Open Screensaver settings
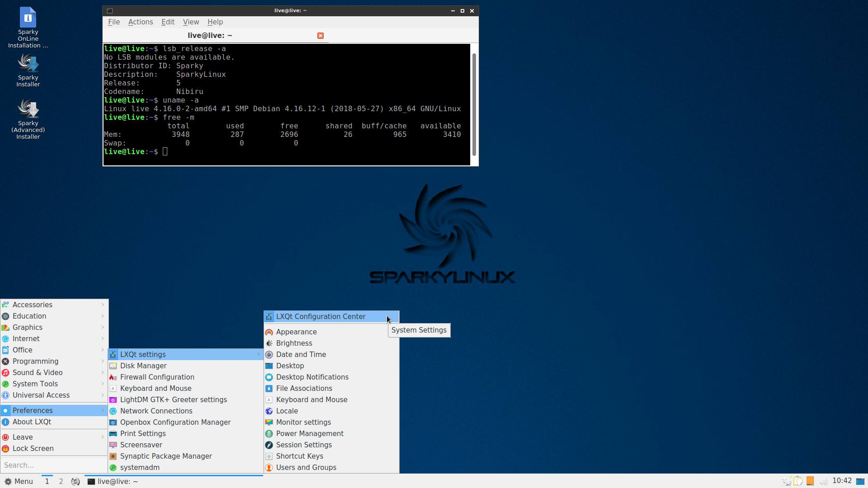Screen dimensions: 868x488 click(x=186, y=445)
